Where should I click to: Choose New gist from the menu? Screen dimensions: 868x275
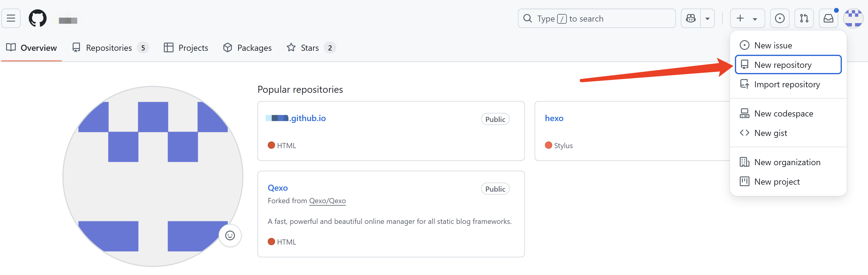pyautogui.click(x=770, y=133)
